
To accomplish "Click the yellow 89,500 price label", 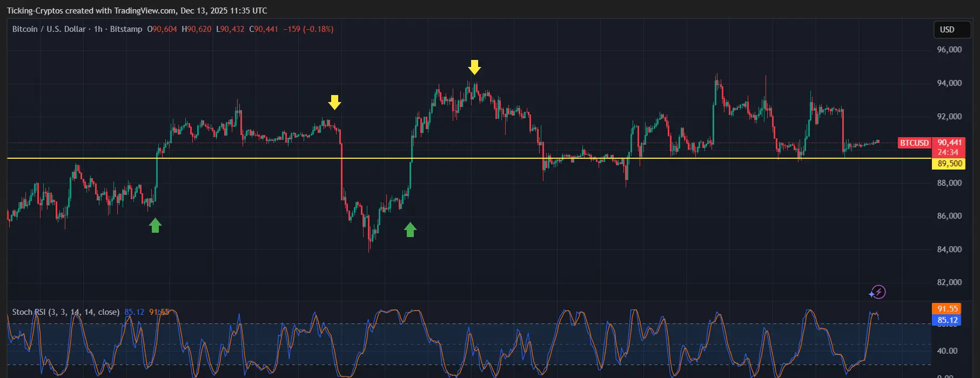I will pyautogui.click(x=949, y=164).
